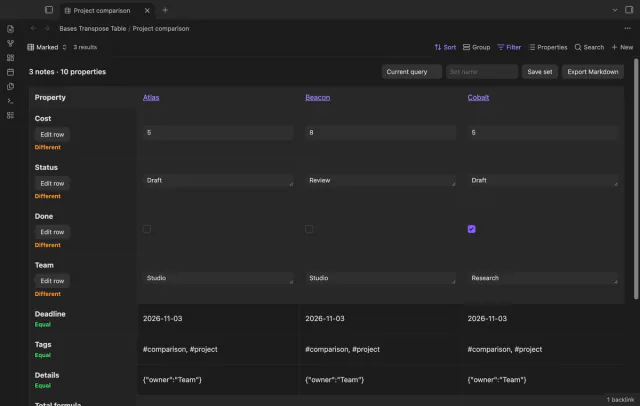Toggle the left sidebar panel icon
The height and width of the screenshot is (406, 640).
coord(49,10)
